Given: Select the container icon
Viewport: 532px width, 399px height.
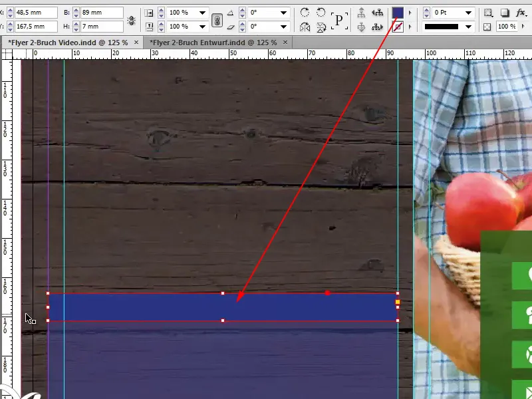Looking at the screenshot, I should pyautogui.click(x=361, y=13).
